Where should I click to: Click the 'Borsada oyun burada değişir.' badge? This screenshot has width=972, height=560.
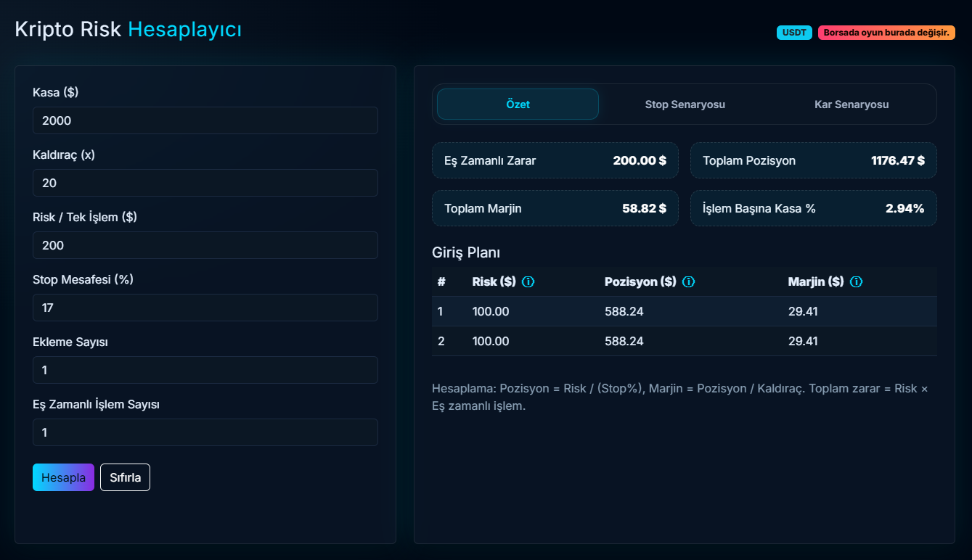[x=886, y=33]
